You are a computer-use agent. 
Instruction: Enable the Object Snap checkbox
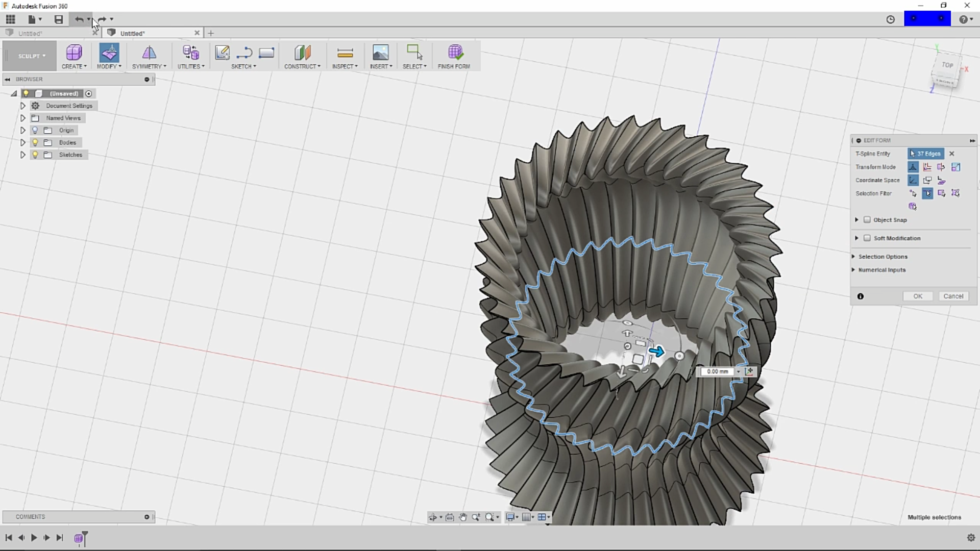point(867,220)
